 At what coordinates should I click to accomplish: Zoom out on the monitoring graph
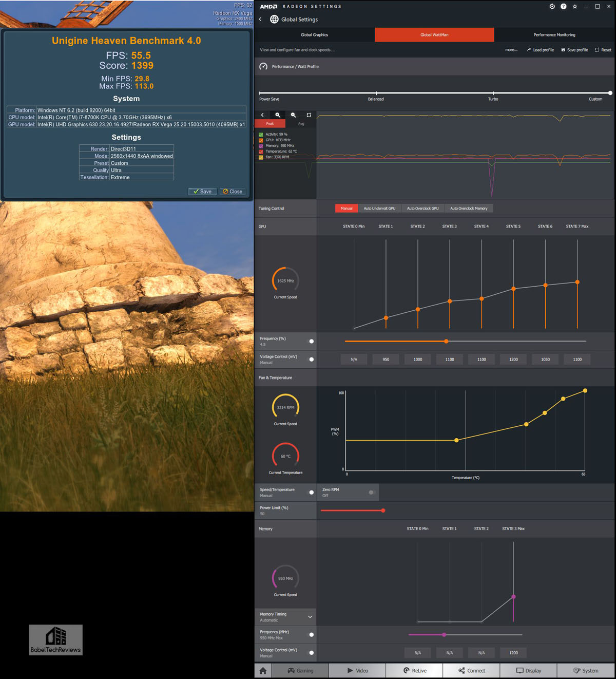pyautogui.click(x=293, y=115)
